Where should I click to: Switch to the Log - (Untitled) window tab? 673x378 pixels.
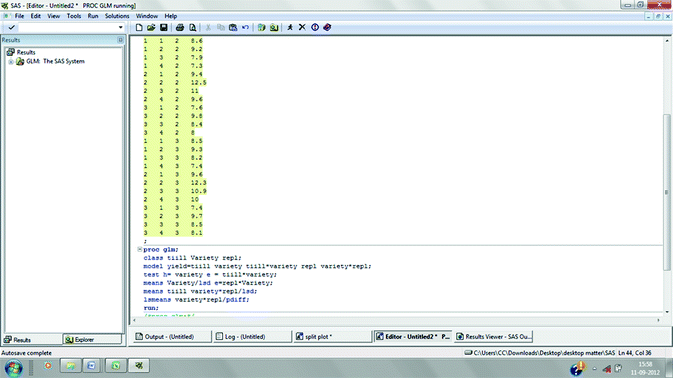point(252,337)
